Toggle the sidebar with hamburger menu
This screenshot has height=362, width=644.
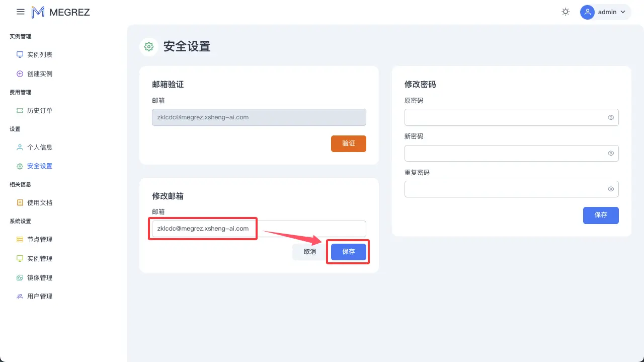[20, 12]
